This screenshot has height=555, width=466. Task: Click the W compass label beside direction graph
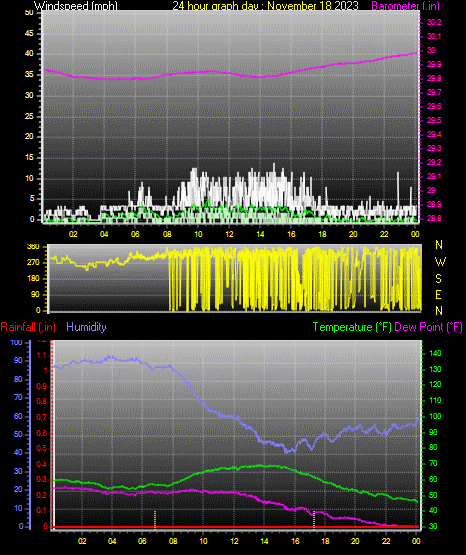pyautogui.click(x=440, y=262)
